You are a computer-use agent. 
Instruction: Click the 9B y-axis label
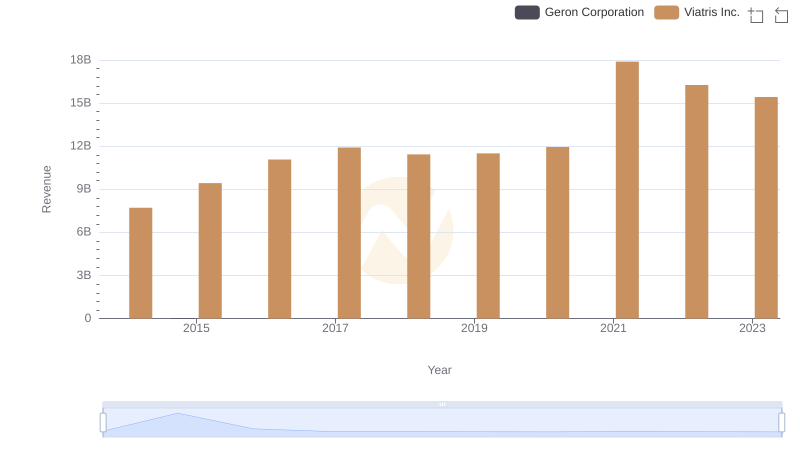pyautogui.click(x=84, y=189)
